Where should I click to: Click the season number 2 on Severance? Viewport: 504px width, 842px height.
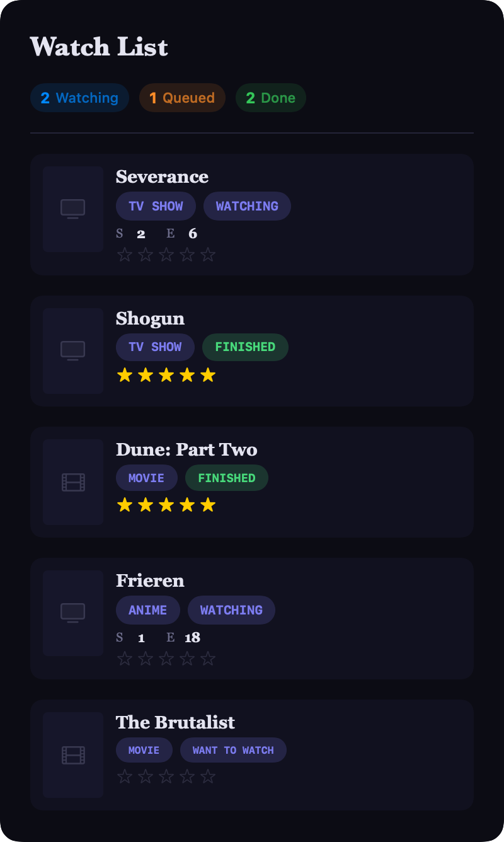pyautogui.click(x=141, y=233)
